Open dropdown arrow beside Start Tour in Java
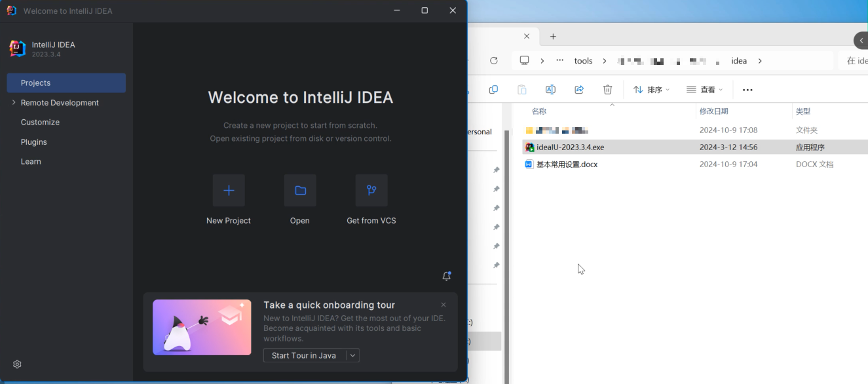The height and width of the screenshot is (384, 868). pos(352,355)
